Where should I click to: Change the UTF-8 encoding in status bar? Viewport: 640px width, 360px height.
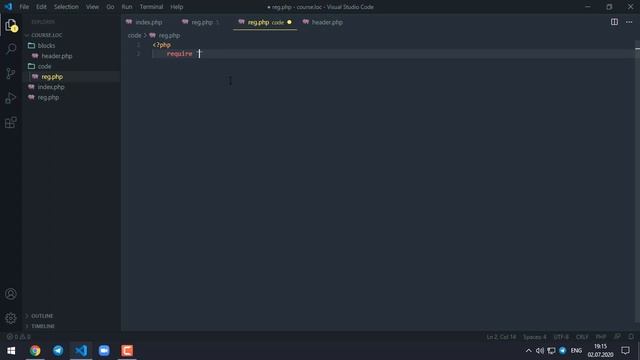click(x=561, y=337)
